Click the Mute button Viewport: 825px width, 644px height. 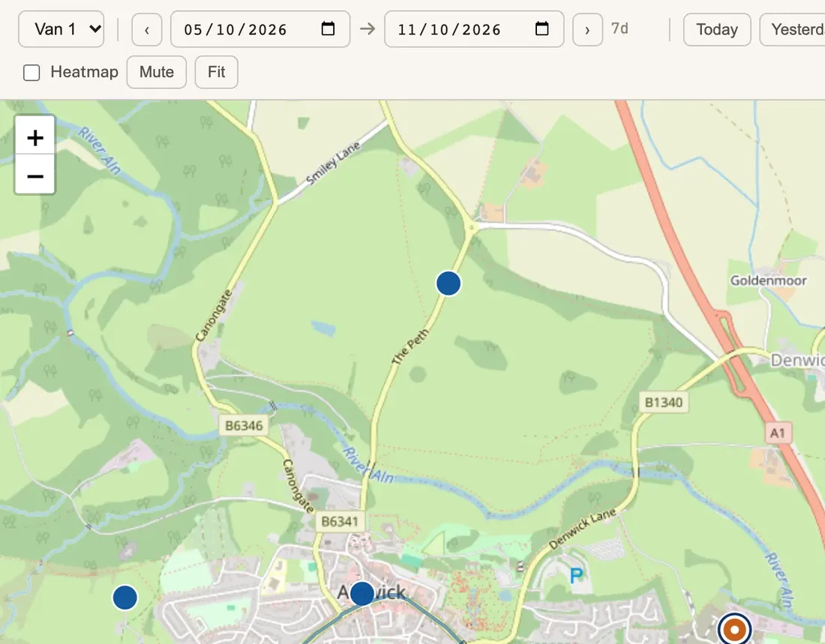click(156, 72)
